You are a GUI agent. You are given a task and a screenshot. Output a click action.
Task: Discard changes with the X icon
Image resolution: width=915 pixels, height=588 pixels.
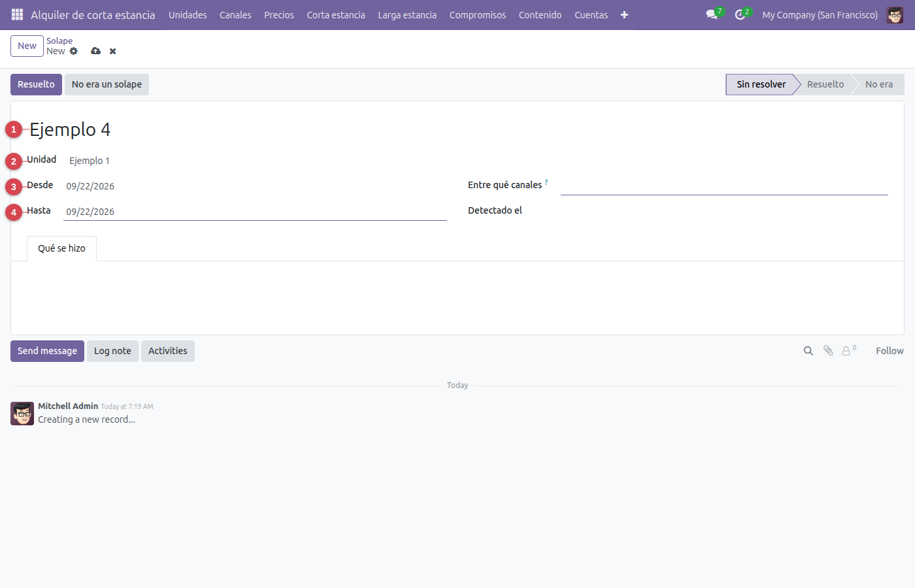point(113,51)
